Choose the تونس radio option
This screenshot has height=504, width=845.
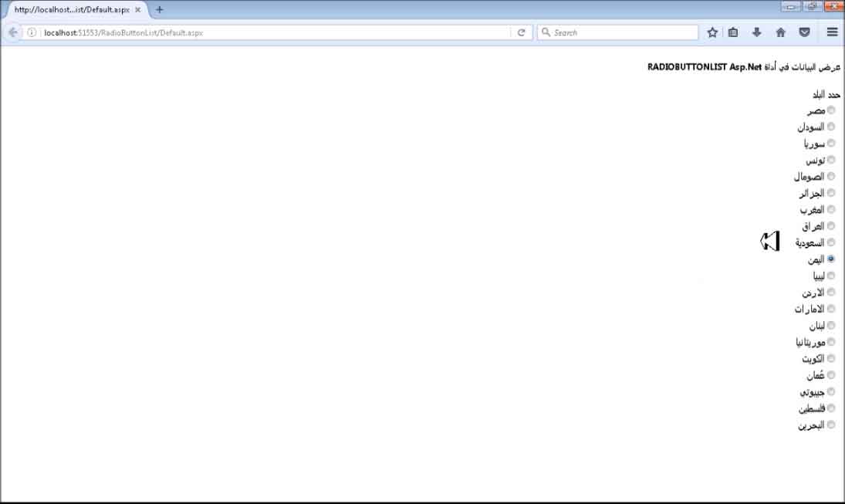(831, 160)
